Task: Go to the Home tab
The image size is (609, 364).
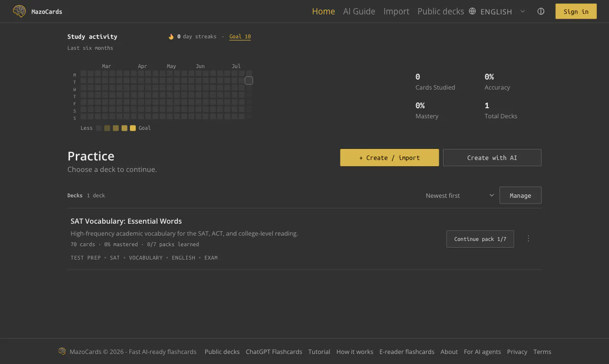Action: [324, 11]
